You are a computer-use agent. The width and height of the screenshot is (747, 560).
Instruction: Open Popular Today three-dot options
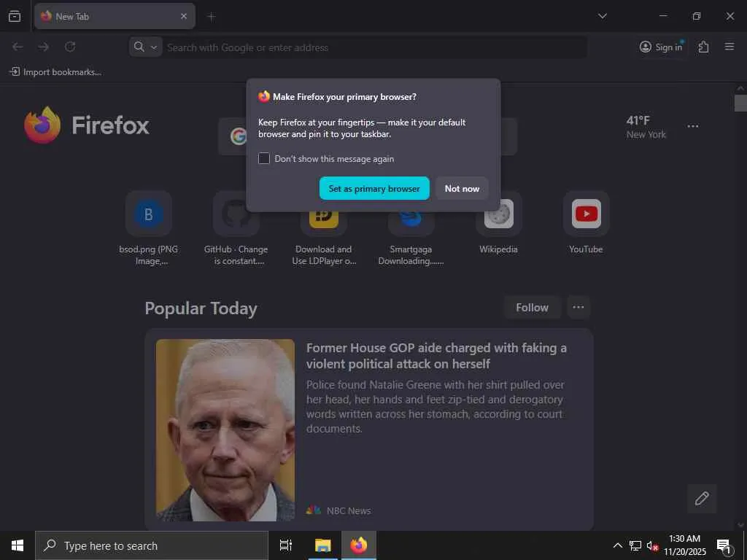pyautogui.click(x=578, y=307)
